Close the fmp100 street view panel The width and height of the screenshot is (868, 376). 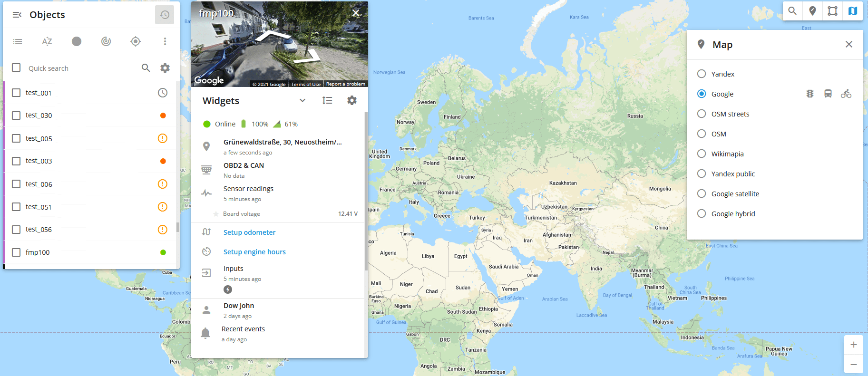coord(356,13)
